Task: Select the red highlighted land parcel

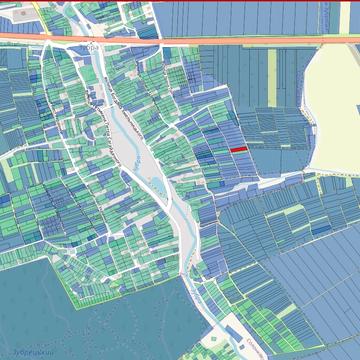Action: click(239, 150)
